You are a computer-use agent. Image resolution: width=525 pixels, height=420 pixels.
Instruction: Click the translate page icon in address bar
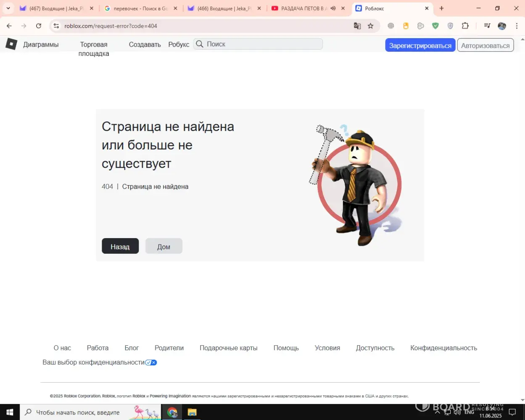click(x=357, y=26)
